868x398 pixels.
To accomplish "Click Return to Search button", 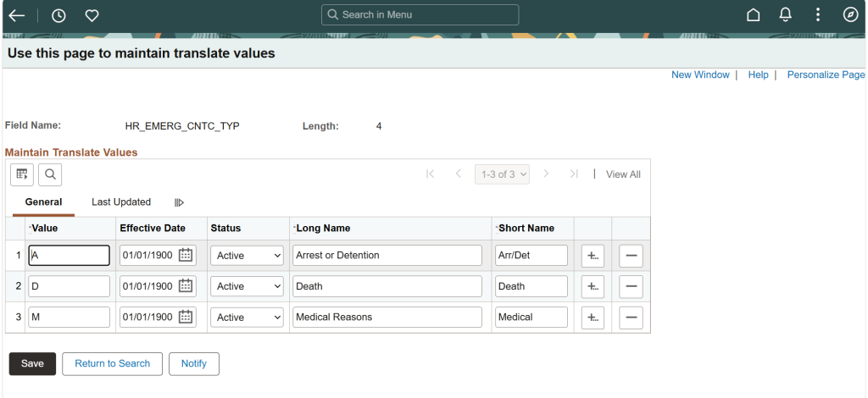I will 113,364.
